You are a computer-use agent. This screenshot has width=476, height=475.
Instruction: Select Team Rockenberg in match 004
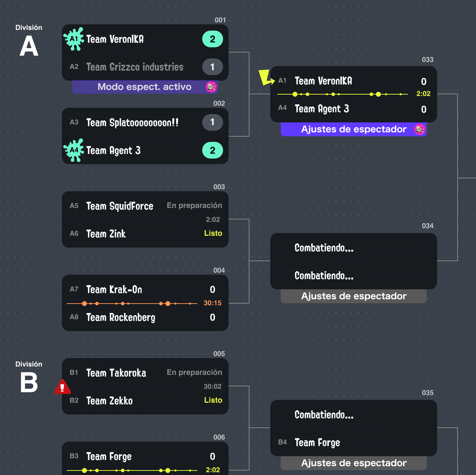(x=121, y=317)
